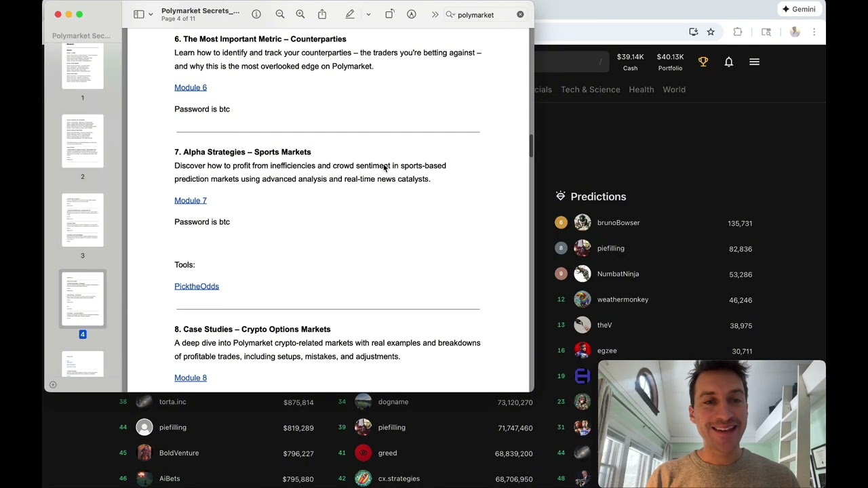Select page 2 thumbnail in sidebar
Screen dimensions: 868x488
tap(83, 141)
